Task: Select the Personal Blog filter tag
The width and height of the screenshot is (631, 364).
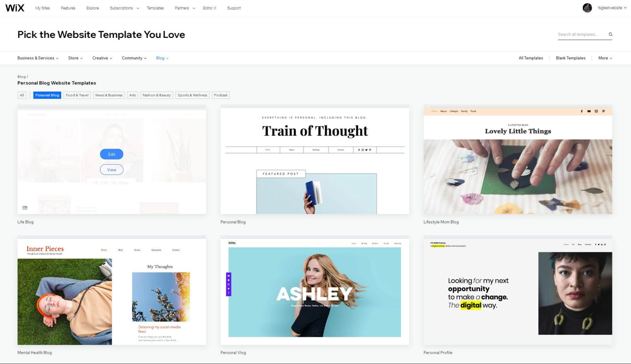Action: (x=47, y=95)
